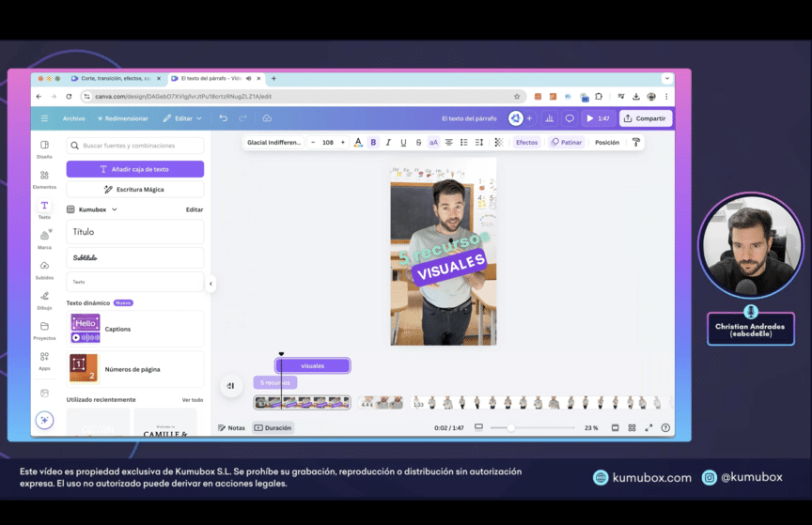Open the text color picker
Image resolution: width=812 pixels, height=525 pixels.
(x=358, y=143)
